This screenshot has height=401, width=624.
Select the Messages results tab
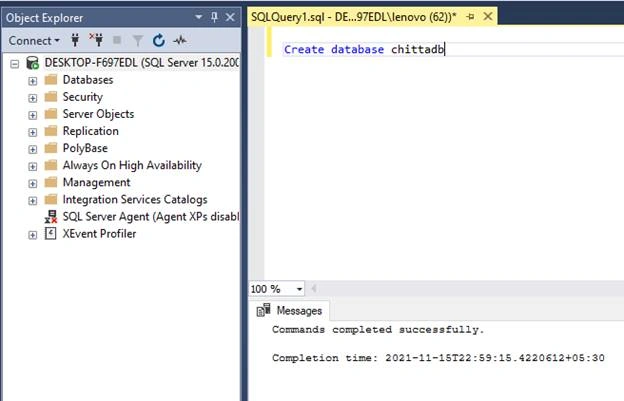[x=290, y=310]
